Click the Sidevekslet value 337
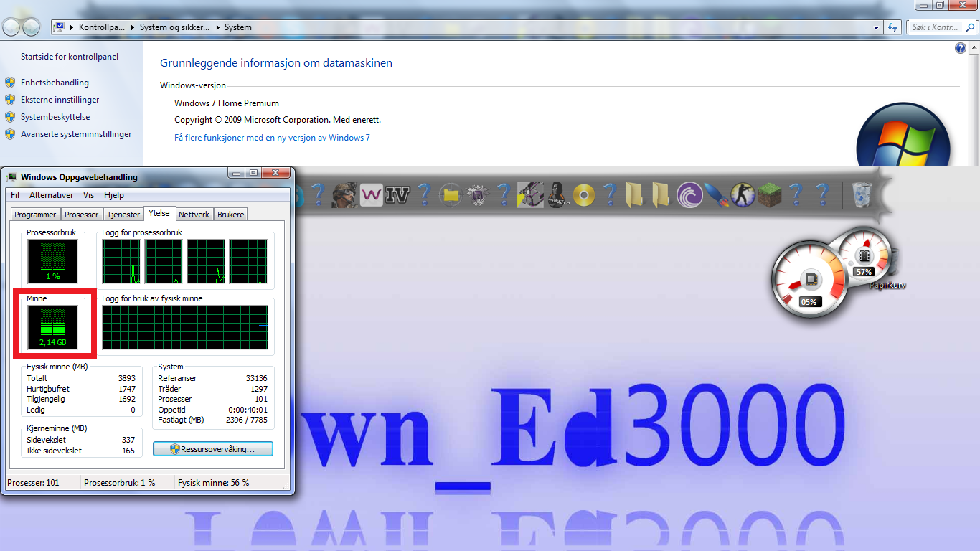Image resolution: width=980 pixels, height=551 pixels. pyautogui.click(x=128, y=440)
